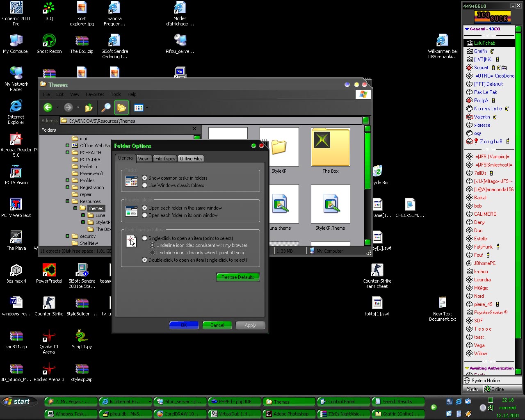Collapse the Resources folder tree node
Screen dimensions: 525x420
[68, 201]
